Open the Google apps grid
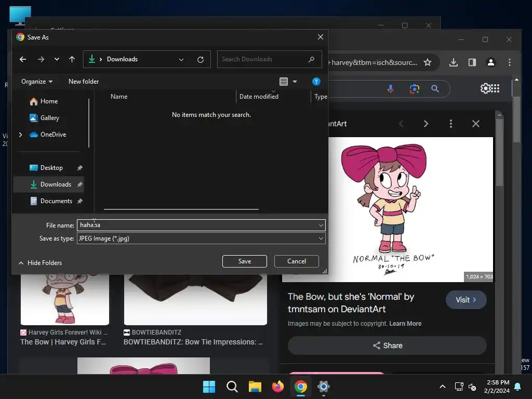 click(495, 88)
